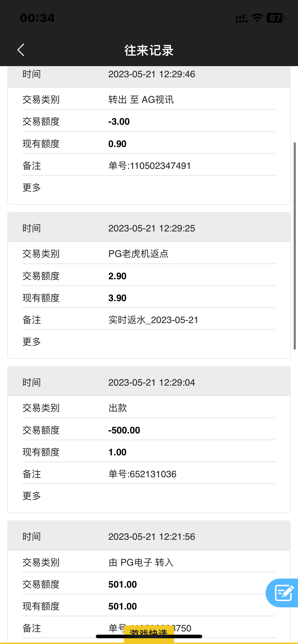Tap the 12:29:25 record time header
The width and height of the screenshot is (298, 644).
coord(152,228)
